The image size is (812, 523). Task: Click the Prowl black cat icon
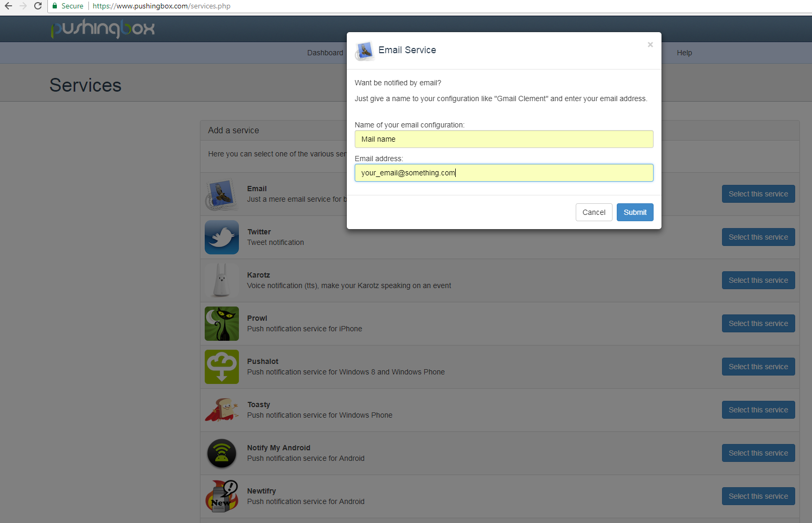pos(222,324)
